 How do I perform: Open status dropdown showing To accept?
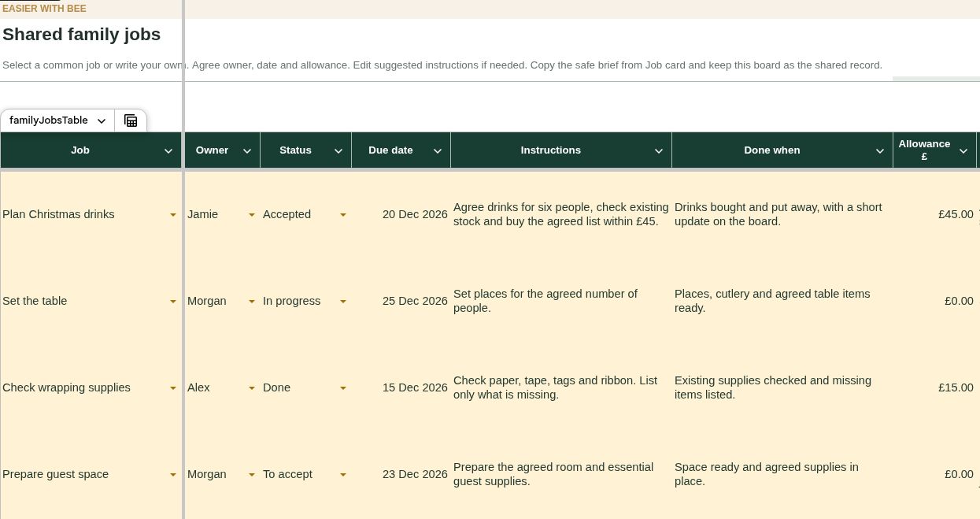point(343,475)
